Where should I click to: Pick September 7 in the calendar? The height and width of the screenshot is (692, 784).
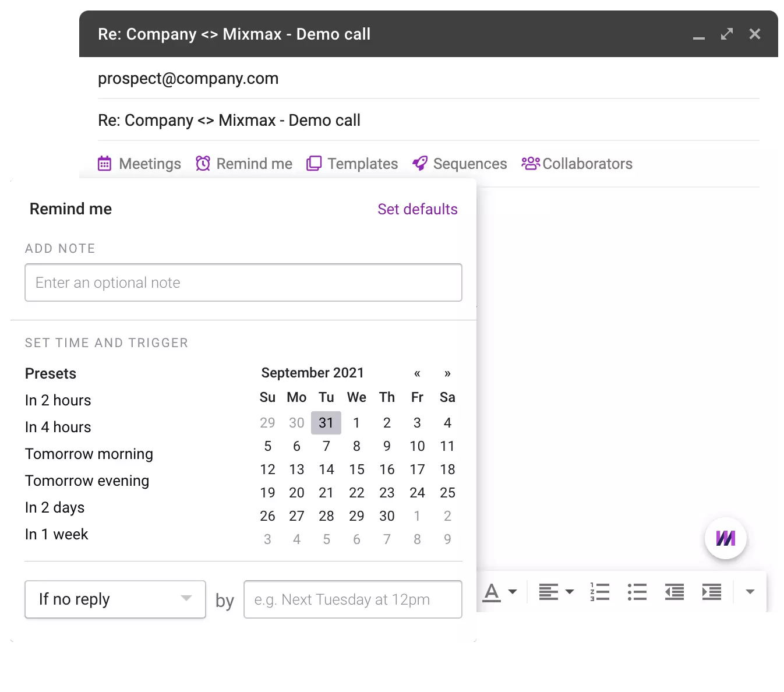point(326,446)
